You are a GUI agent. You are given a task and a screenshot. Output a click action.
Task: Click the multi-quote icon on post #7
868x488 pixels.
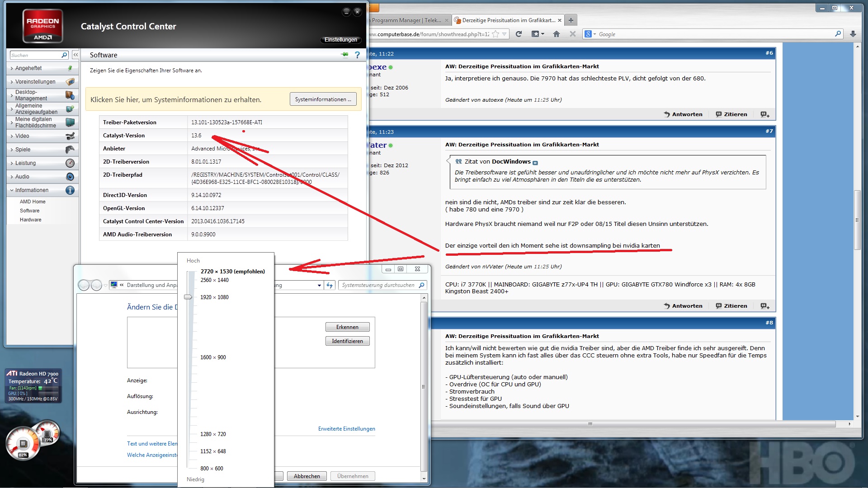tap(764, 306)
